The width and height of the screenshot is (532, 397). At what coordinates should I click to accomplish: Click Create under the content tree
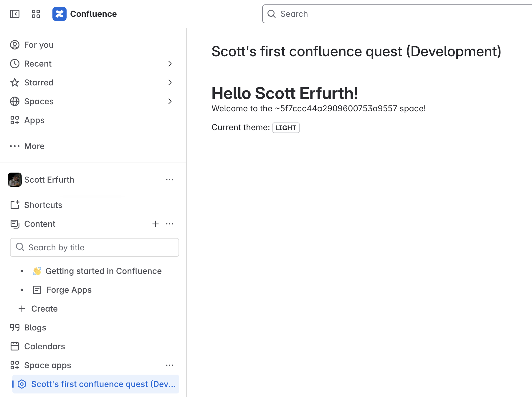click(x=44, y=309)
